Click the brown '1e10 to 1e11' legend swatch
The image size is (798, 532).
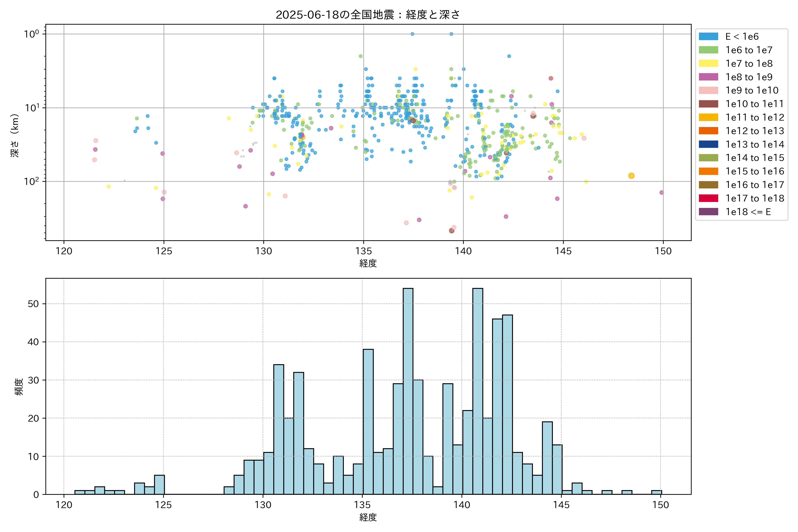point(708,104)
